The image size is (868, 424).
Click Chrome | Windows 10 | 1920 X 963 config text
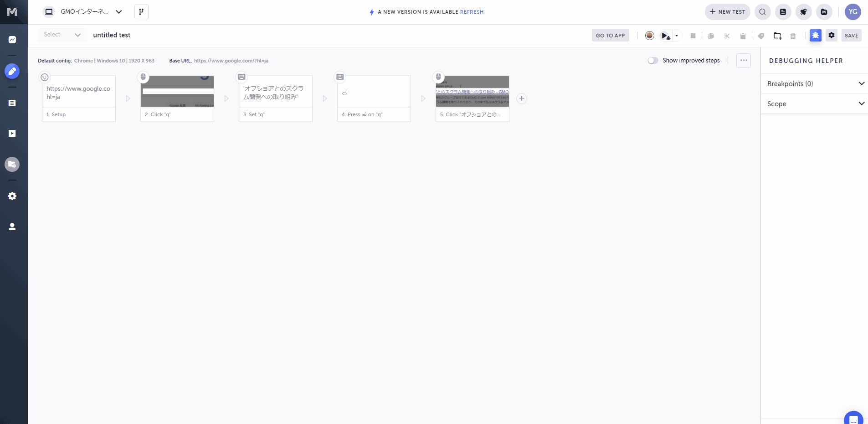click(x=114, y=61)
